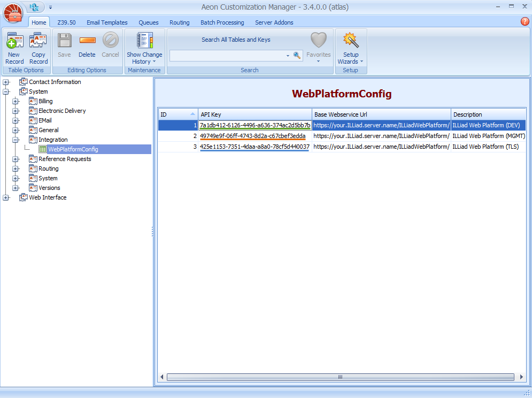Viewport: 532px width, 398px height.
Task: Collapse the Integration tree node
Action: pyautogui.click(x=16, y=140)
